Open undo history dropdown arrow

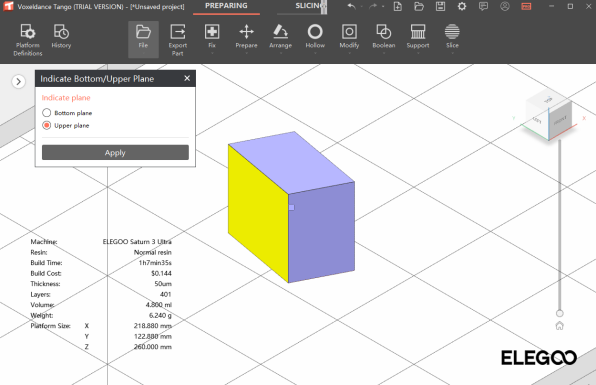point(361,6)
